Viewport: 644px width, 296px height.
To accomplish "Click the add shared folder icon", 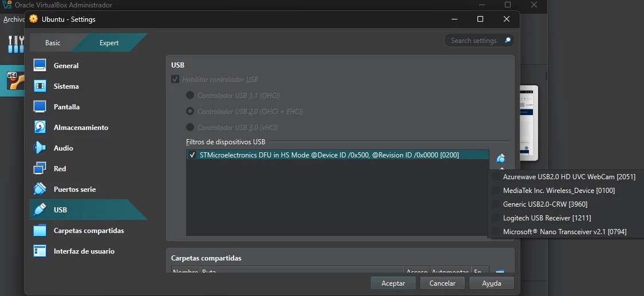I will (500, 272).
